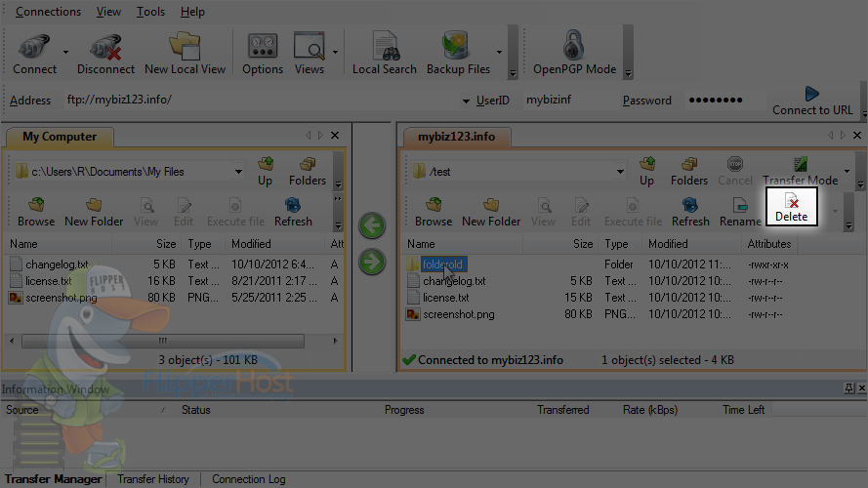Expand the local path dropdown
Viewport: 868px width, 488px height.
[x=238, y=172]
